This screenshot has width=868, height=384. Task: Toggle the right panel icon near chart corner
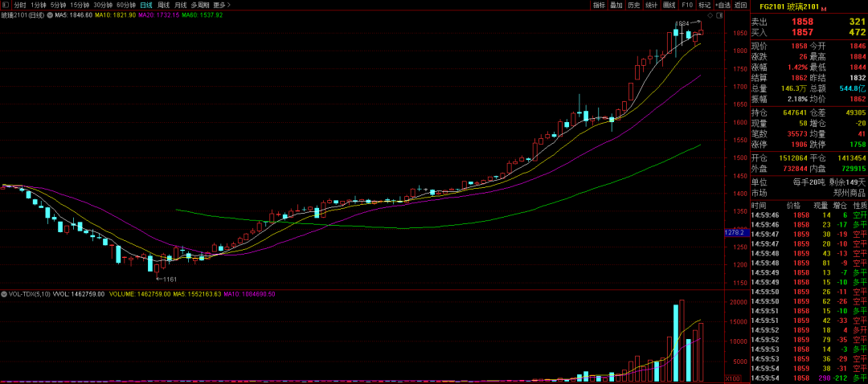(719, 15)
